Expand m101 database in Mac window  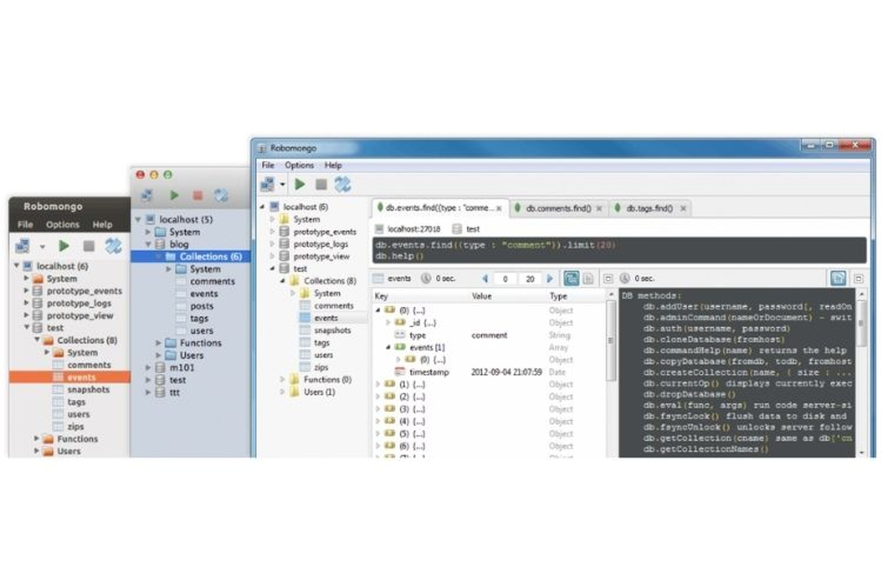[x=148, y=367]
